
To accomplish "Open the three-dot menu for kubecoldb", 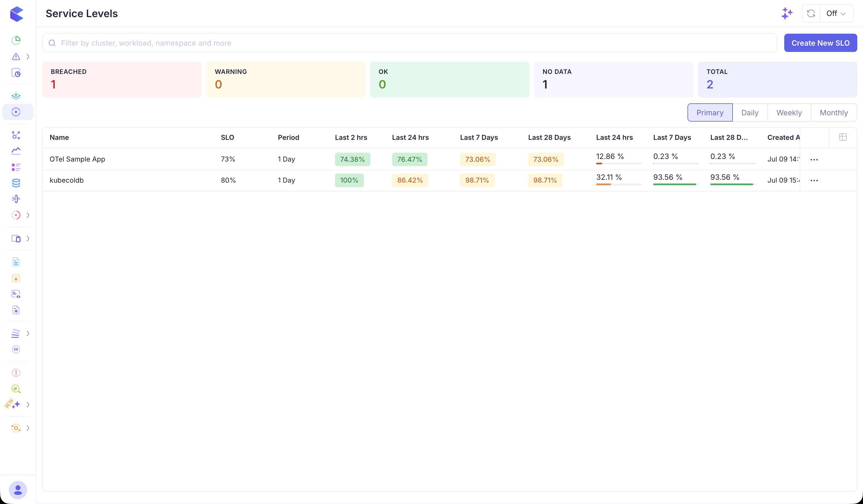I will tap(814, 180).
